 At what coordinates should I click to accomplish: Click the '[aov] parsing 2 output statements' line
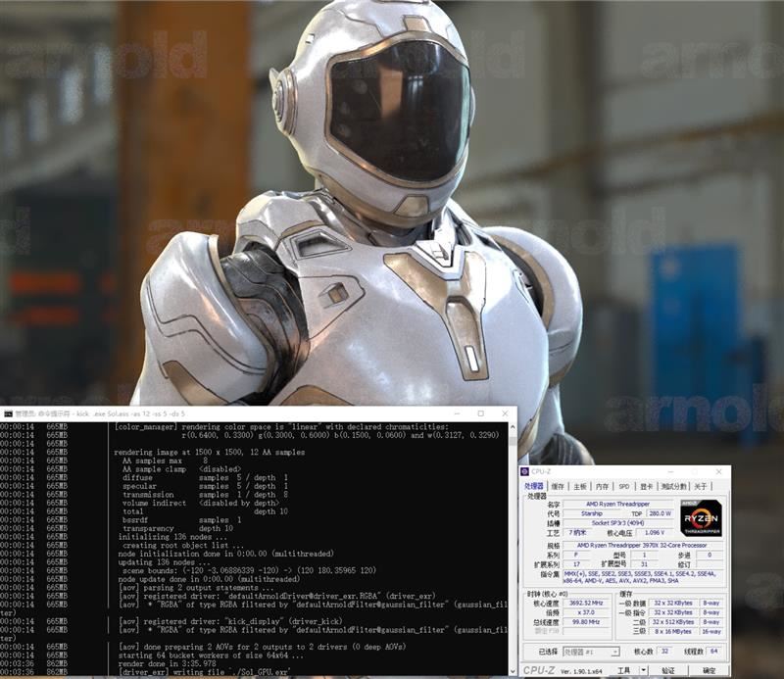(x=196, y=588)
